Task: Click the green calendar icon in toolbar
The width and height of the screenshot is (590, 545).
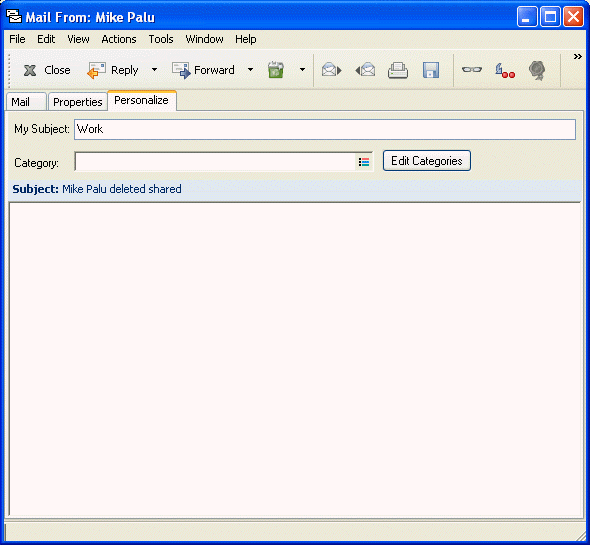Action: tap(276, 70)
